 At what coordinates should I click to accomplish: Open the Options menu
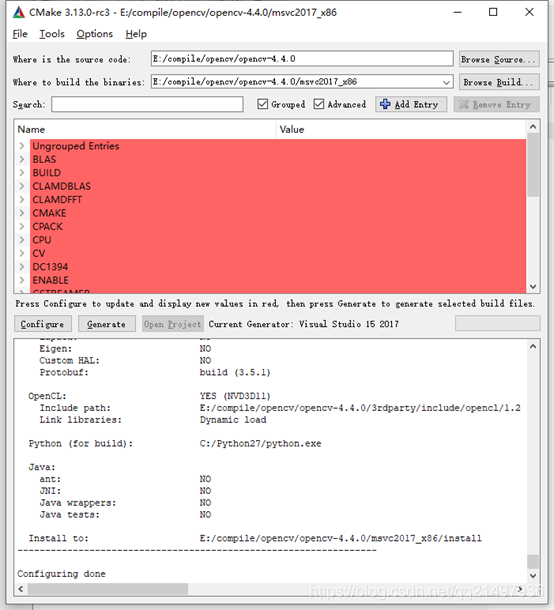coord(95,34)
